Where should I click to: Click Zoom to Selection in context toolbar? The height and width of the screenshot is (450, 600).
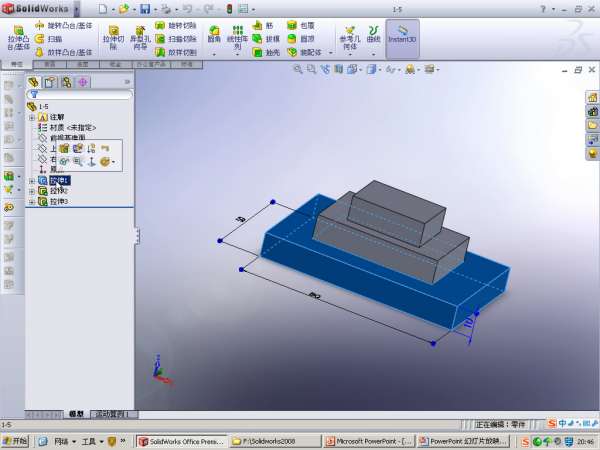tap(78, 161)
